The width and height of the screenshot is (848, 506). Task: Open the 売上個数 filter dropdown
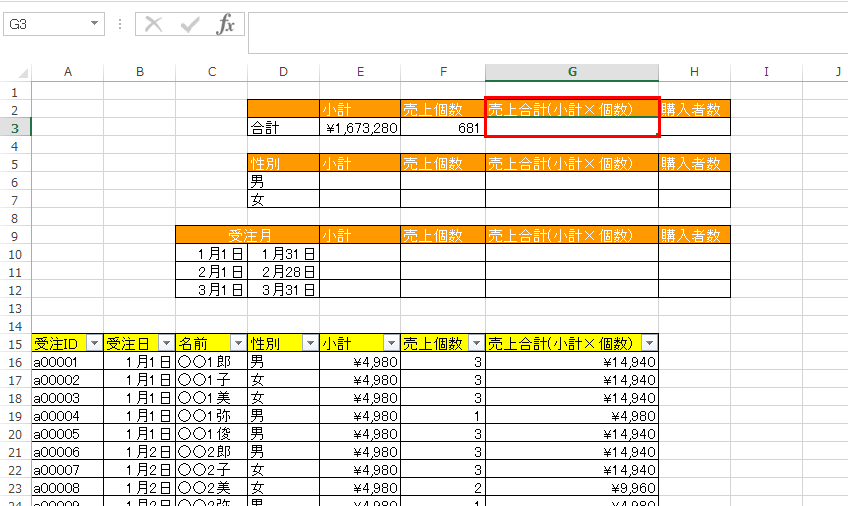pyautogui.click(x=475, y=343)
